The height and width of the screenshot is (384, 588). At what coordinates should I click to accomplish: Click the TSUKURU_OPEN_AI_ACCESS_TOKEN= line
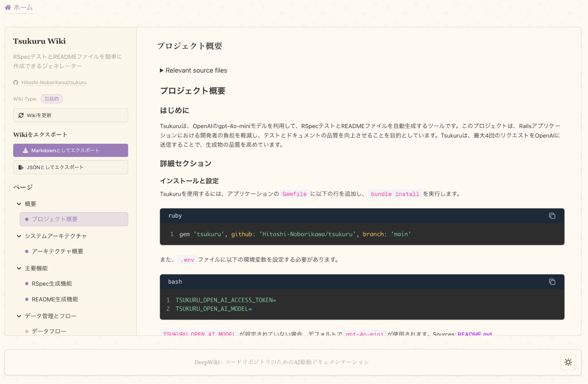click(226, 300)
